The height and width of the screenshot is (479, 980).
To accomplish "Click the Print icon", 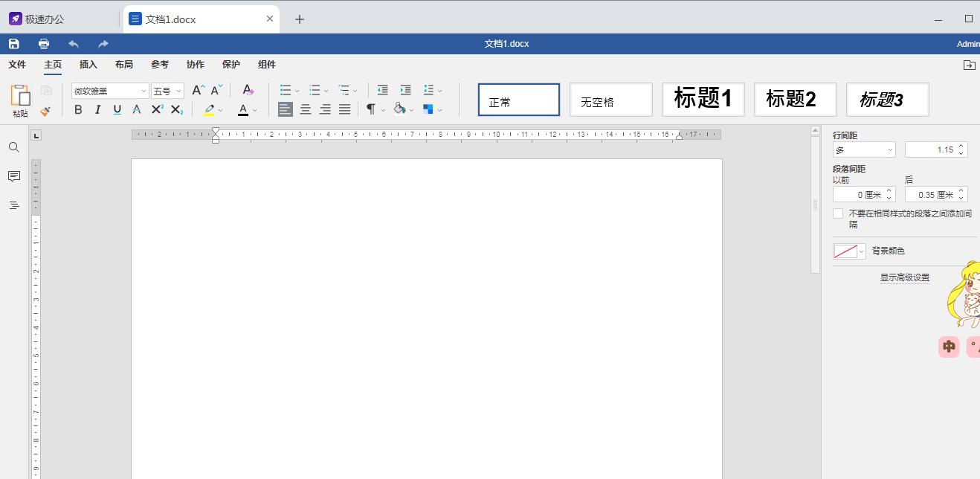I will click(44, 43).
